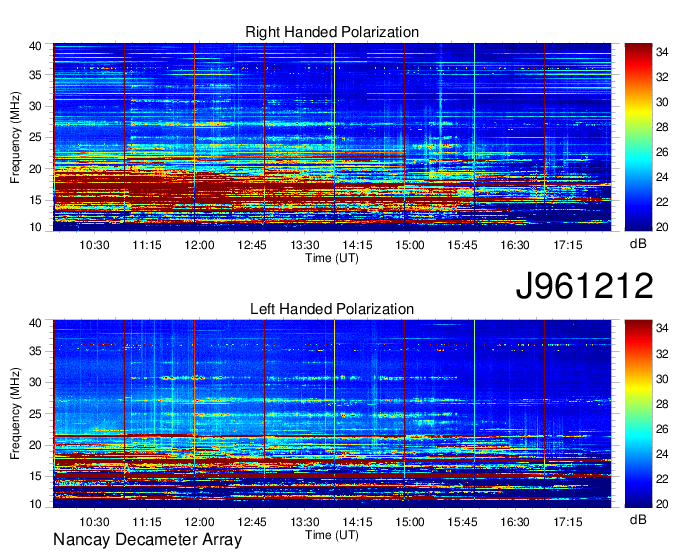The image size is (680, 552).
Task: Click the 20 MHz tick on Right Handed plot
Action: (x=35, y=170)
